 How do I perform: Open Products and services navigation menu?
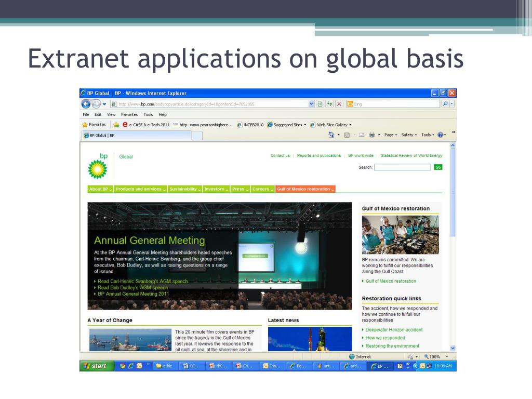pyautogui.click(x=140, y=189)
